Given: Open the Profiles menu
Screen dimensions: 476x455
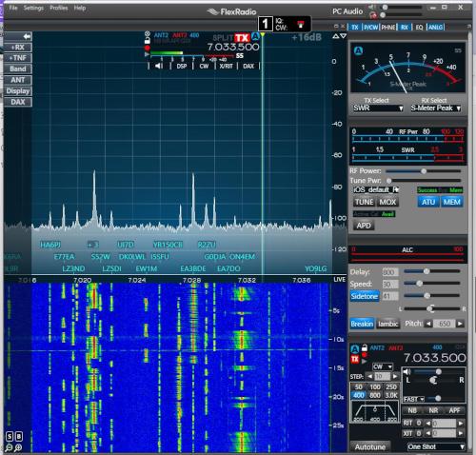Looking at the screenshot, I should click(59, 8).
